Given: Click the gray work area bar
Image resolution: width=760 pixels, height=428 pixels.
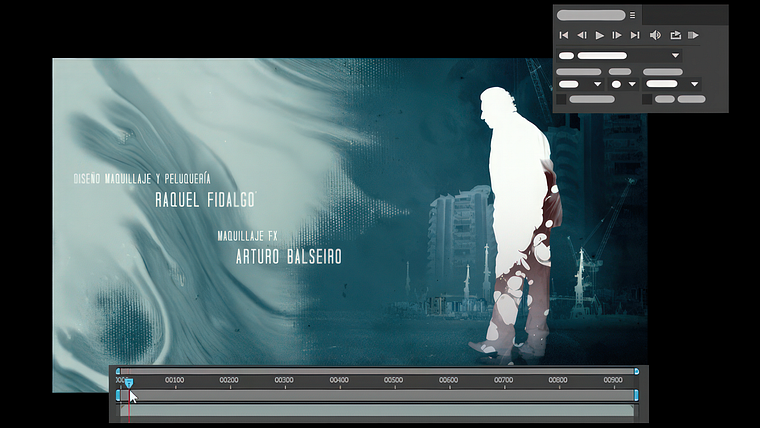Looking at the screenshot, I should point(377,395).
